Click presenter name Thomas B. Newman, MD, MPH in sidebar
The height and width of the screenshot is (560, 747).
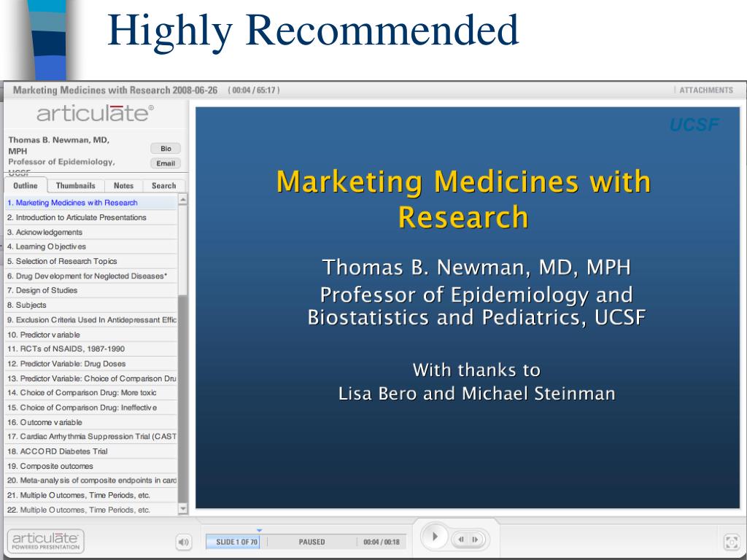pos(58,145)
